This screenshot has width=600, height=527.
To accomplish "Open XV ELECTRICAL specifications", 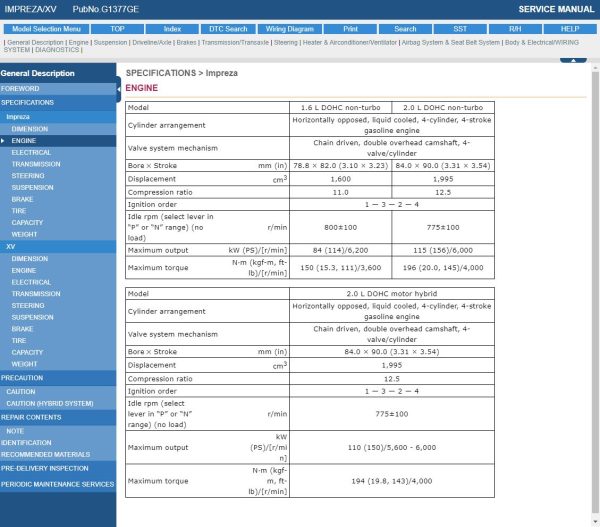I will [58, 282].
